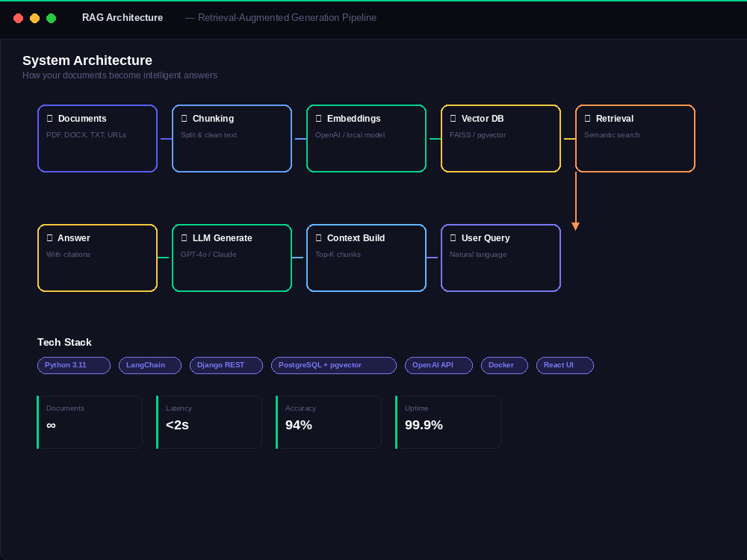Click the Python 3.11 tech tag
Viewport: 747px width, 560px height.
(x=74, y=365)
